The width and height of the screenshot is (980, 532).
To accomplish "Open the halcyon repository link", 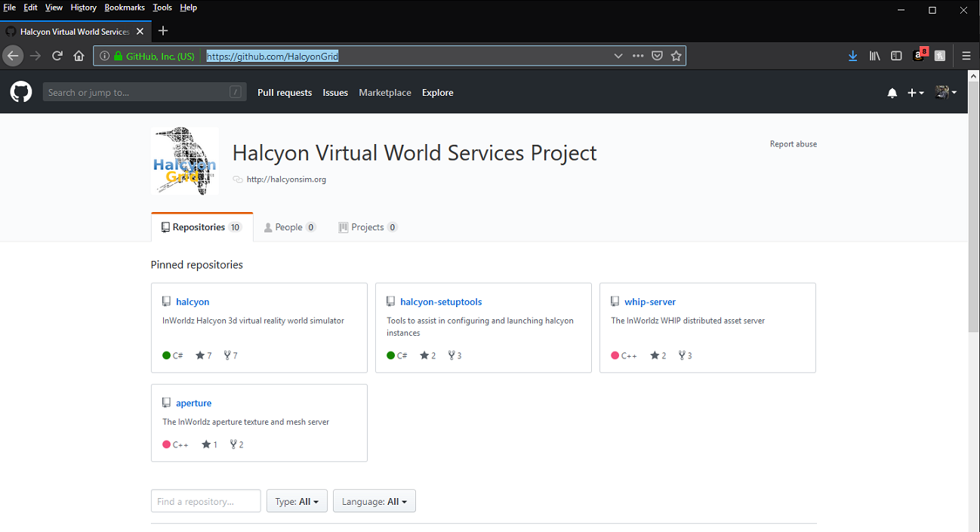I will pos(193,302).
